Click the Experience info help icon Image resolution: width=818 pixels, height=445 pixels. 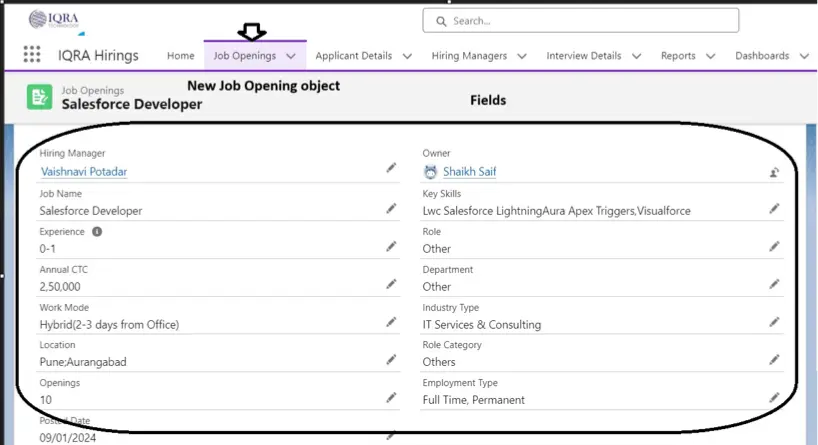[x=97, y=232]
